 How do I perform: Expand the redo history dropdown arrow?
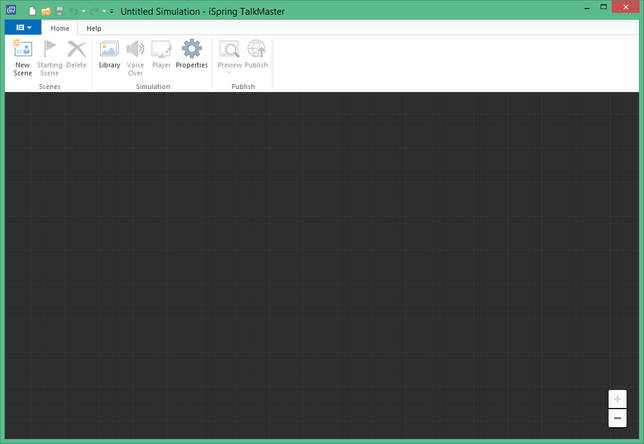pyautogui.click(x=104, y=11)
